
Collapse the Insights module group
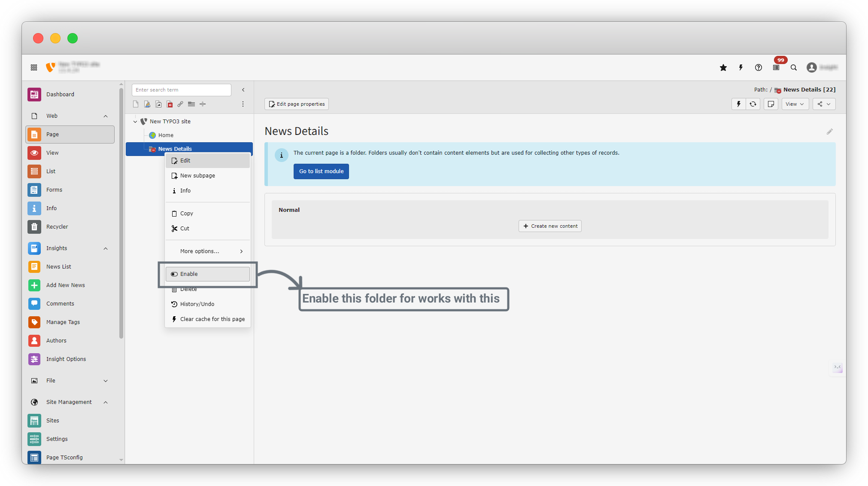click(x=106, y=248)
